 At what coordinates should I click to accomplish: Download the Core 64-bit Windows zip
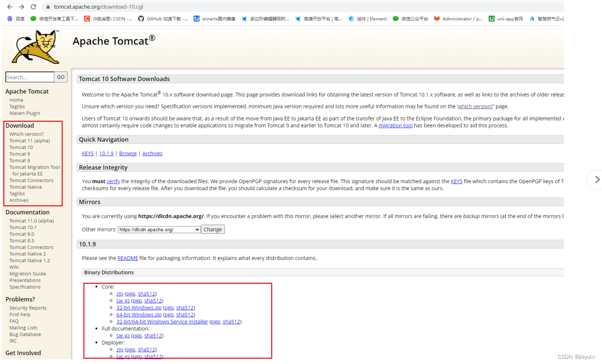tap(139, 315)
